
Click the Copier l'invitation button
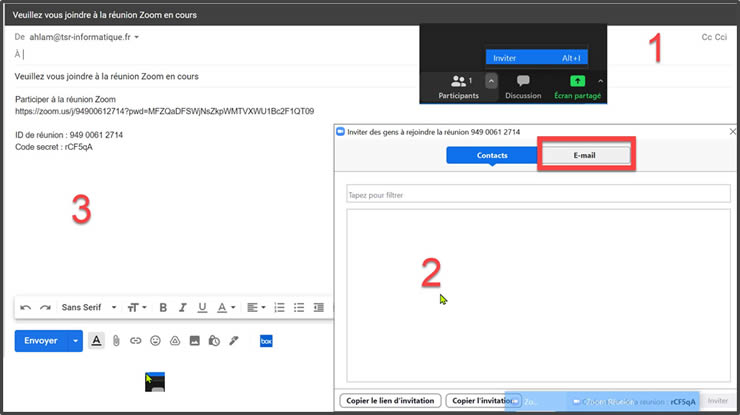[x=483, y=401]
